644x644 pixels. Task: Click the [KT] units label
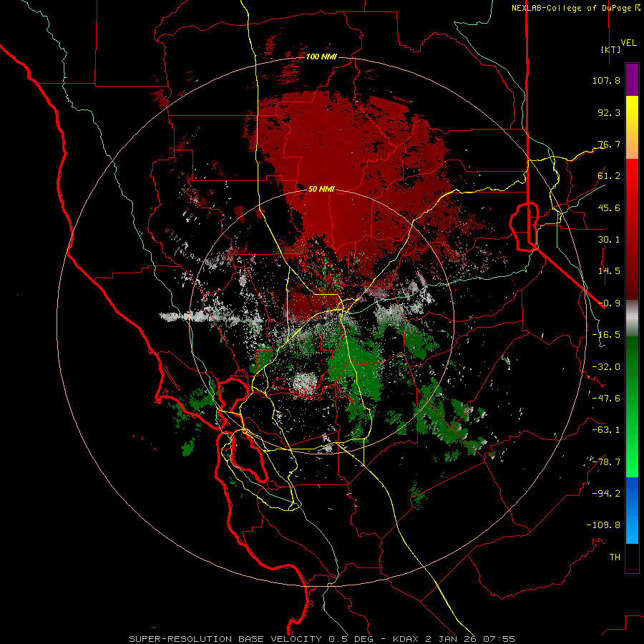click(x=611, y=49)
